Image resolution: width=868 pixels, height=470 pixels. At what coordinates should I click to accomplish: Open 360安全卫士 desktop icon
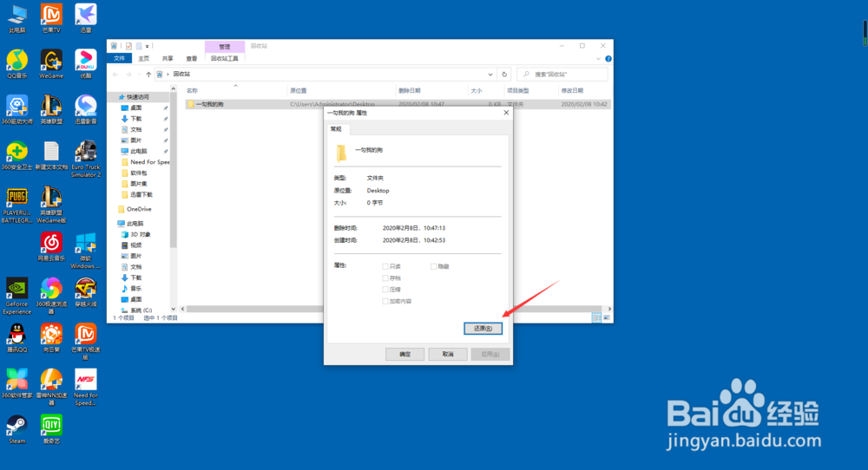tap(17, 155)
